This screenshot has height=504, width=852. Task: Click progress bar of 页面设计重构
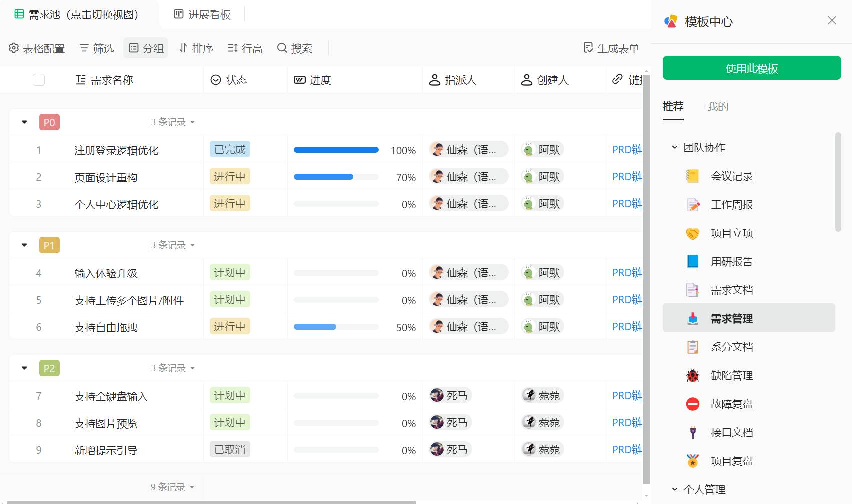[x=336, y=177]
